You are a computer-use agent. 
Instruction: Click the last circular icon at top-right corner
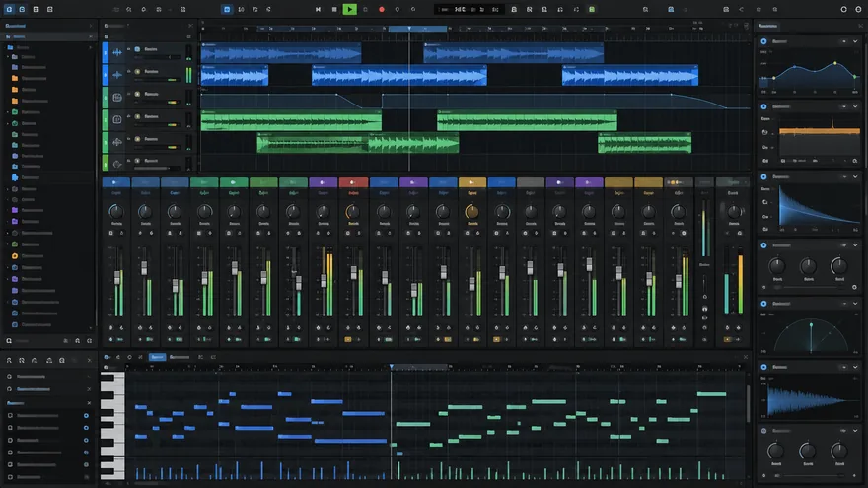pyautogui.click(x=858, y=10)
